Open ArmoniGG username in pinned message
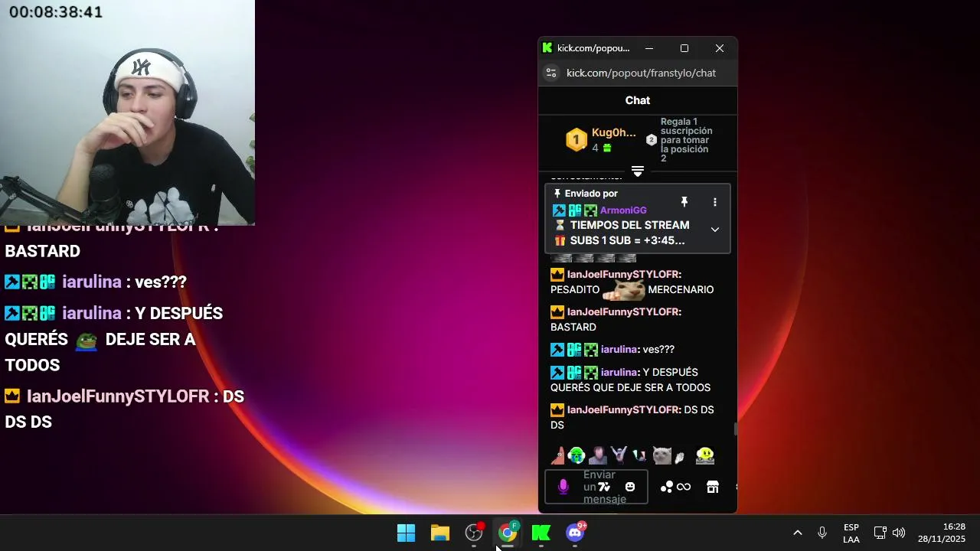 (x=623, y=210)
